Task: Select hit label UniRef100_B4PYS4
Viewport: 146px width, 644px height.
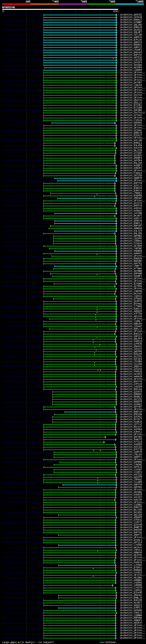Action: 131,183
